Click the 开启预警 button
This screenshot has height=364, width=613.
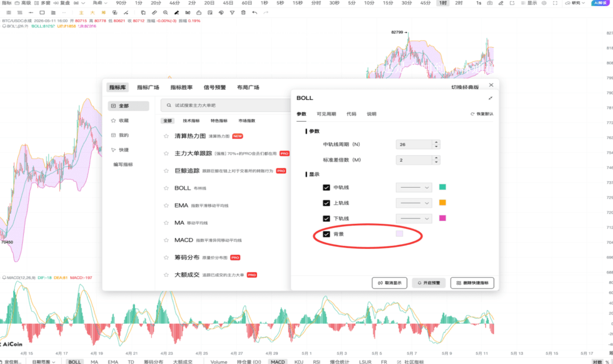429,283
